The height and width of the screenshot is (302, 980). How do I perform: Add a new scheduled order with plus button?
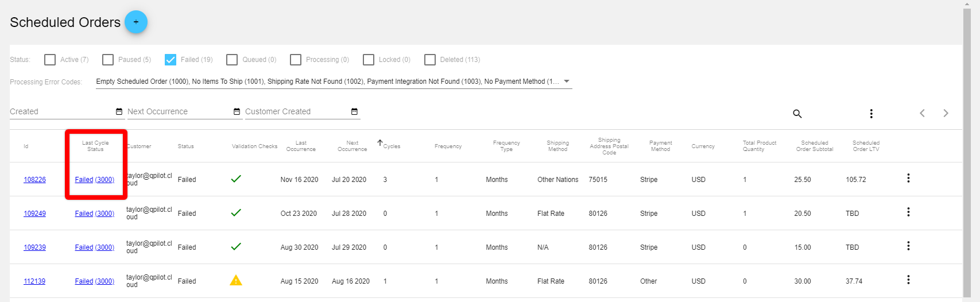136,22
